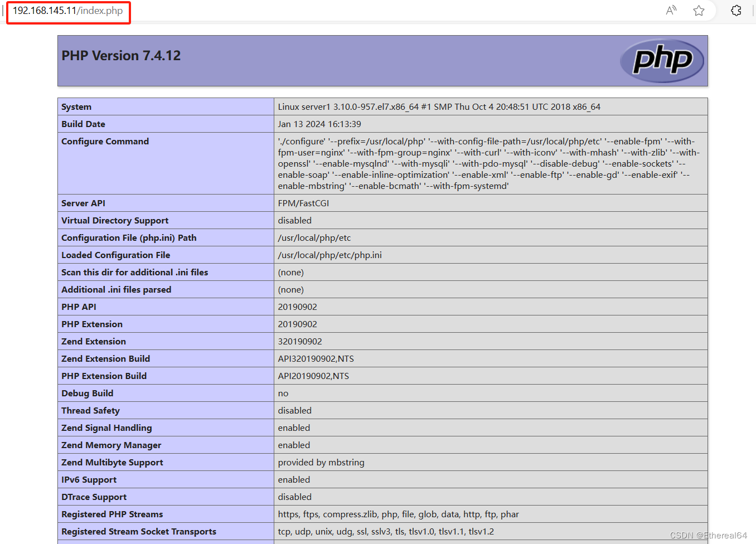Screen dimensions: 756x544
Task: Select the 'PHP Version 7.4.12' heading
Action: [121, 56]
